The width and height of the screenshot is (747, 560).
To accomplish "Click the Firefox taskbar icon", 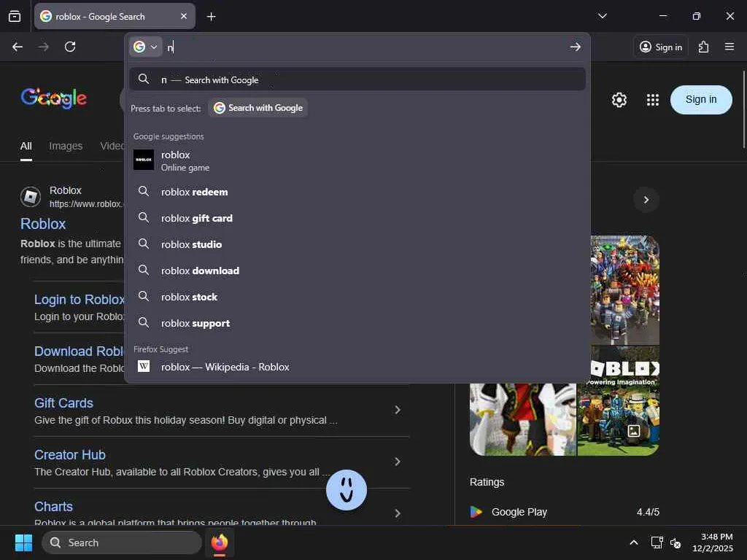I will pyautogui.click(x=220, y=542).
